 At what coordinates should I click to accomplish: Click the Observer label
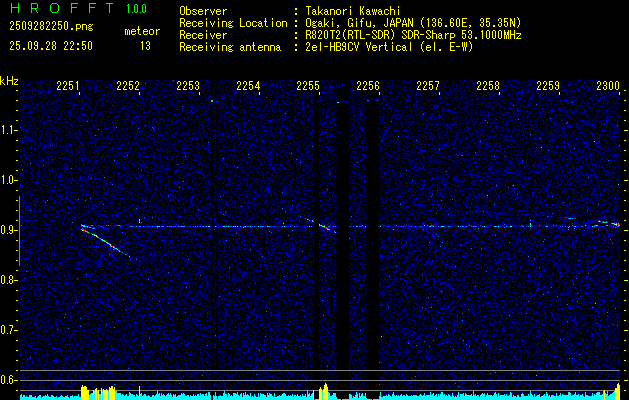[203, 11]
